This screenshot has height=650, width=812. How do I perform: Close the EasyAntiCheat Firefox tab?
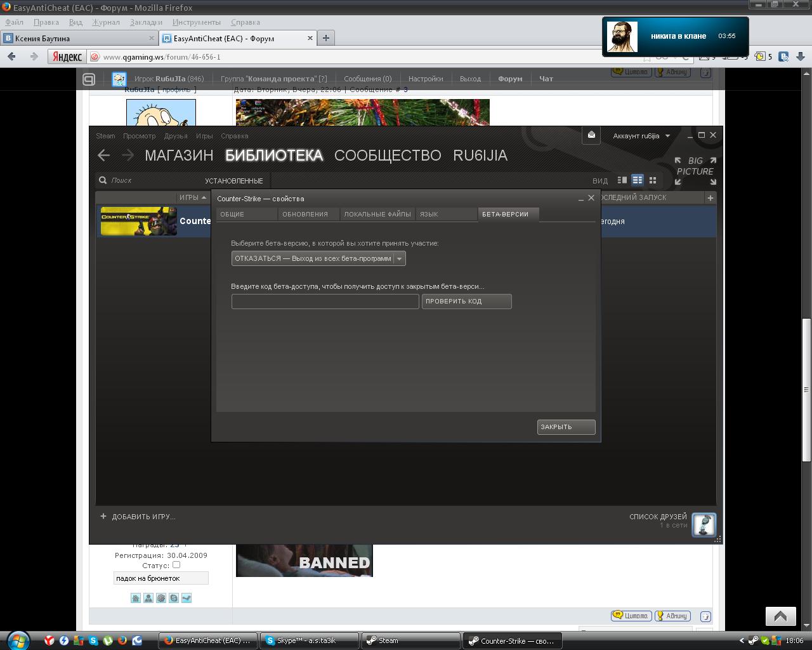(x=310, y=38)
